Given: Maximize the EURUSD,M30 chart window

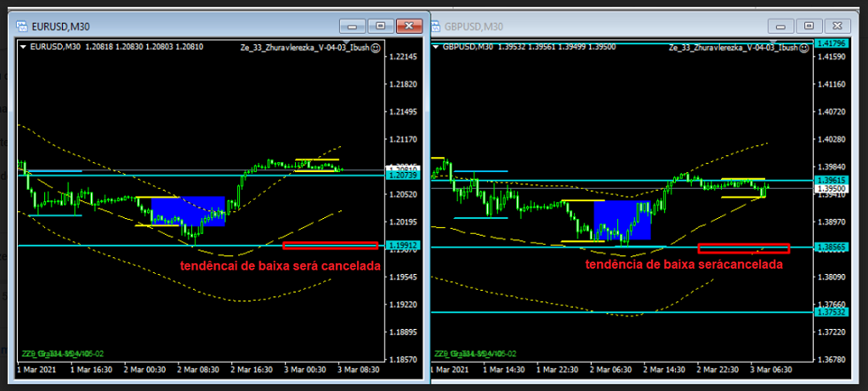Looking at the screenshot, I should point(381,26).
